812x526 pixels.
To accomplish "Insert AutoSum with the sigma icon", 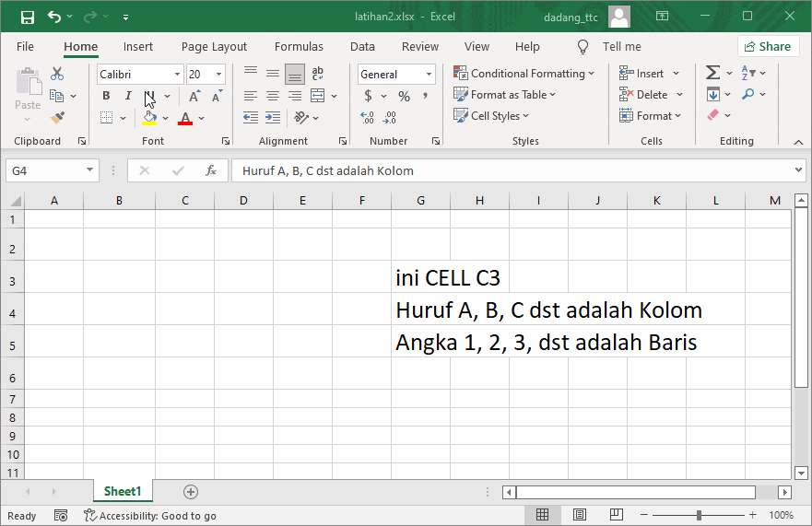I will [713, 73].
